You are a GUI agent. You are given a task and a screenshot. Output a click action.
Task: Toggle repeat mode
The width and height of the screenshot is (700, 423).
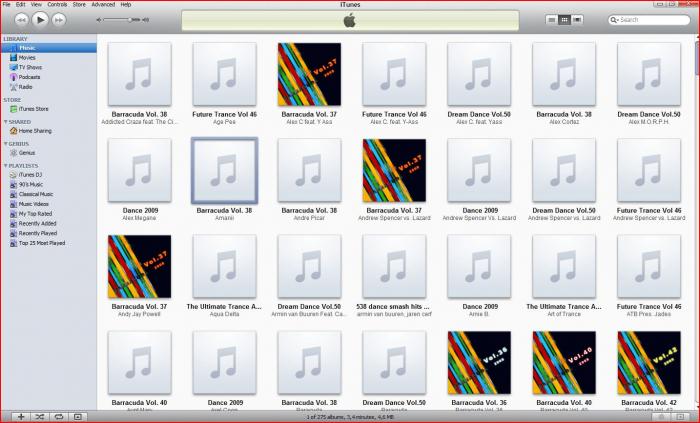[59, 416]
